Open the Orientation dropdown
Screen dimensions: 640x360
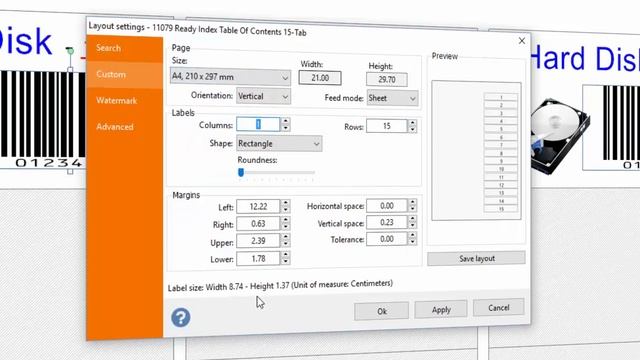[263, 96]
